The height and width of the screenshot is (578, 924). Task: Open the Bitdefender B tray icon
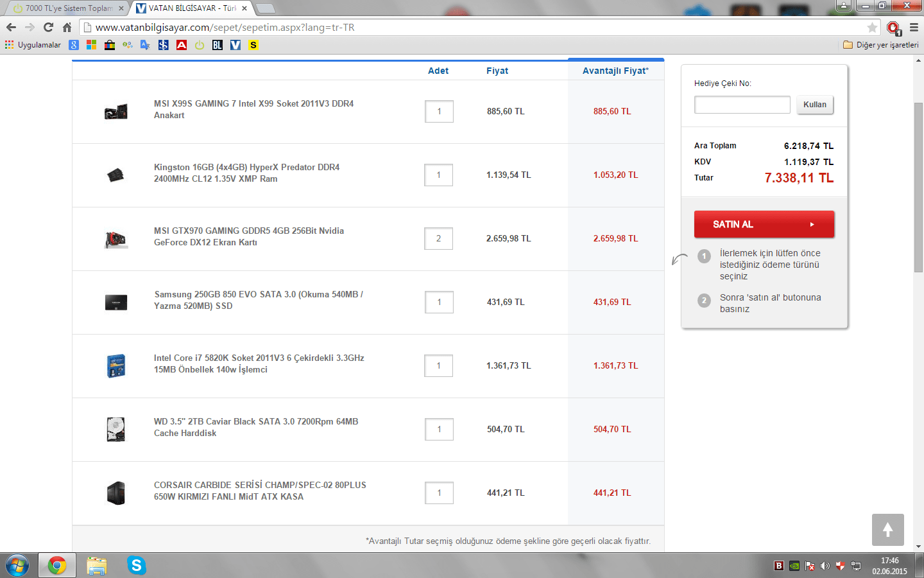[779, 566]
